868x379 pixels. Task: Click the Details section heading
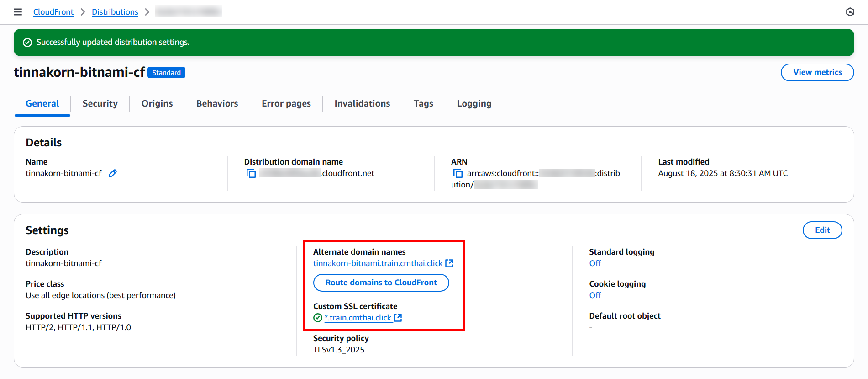pyautogui.click(x=44, y=143)
